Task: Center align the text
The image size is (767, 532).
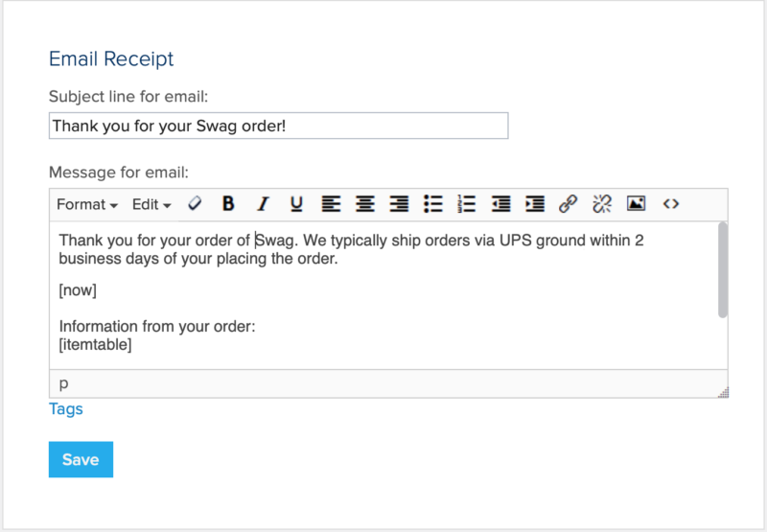Action: pos(364,204)
